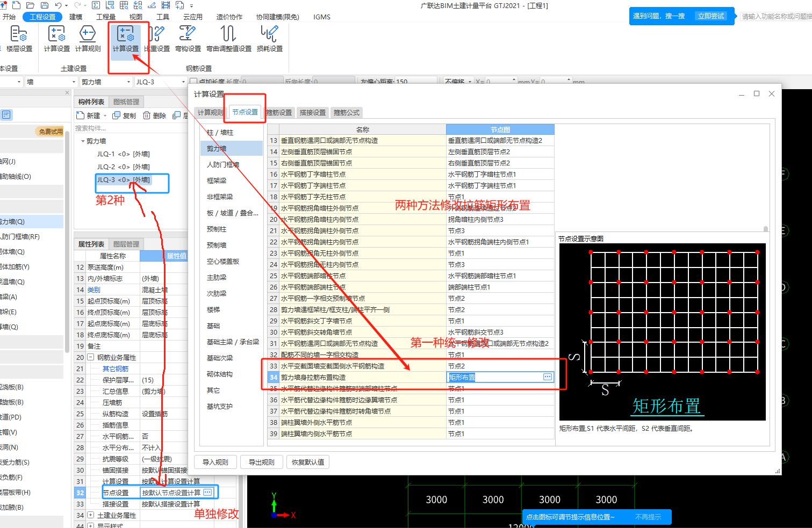Image resolution: width=812 pixels, height=528 pixels.
Task: Click the rebar view film-strip icon in quick bar
Action: click(x=166, y=5)
